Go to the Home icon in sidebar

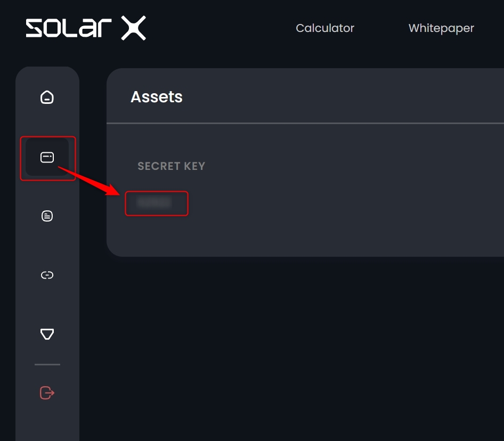(x=47, y=97)
